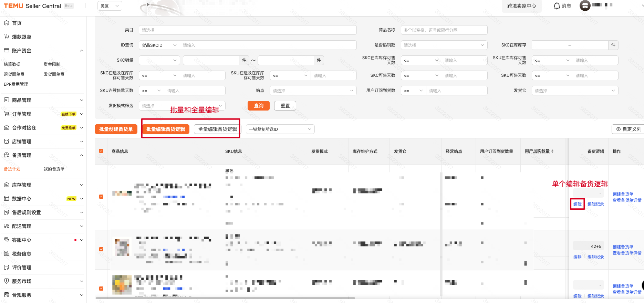
Task: Select 结算数据 in the sidebar
Action: 12,64
